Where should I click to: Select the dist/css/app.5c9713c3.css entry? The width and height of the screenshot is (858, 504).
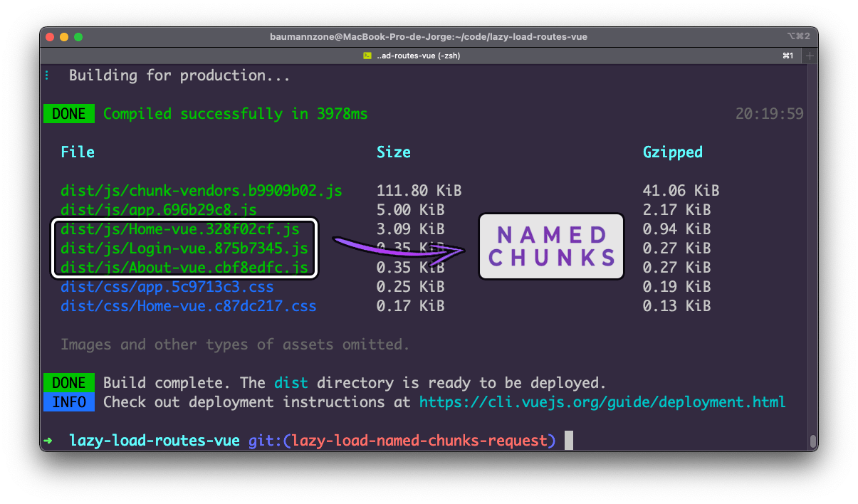[165, 286]
